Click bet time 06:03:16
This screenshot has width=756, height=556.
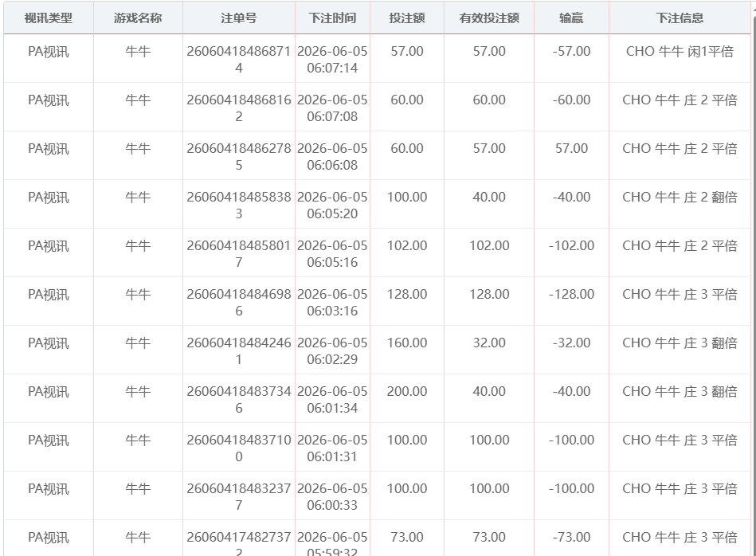[x=332, y=311]
